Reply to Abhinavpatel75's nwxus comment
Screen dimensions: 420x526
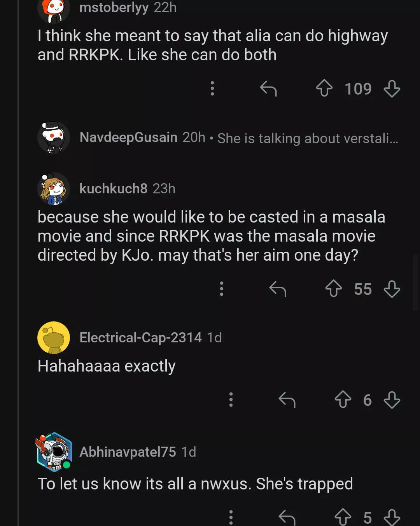point(287,517)
